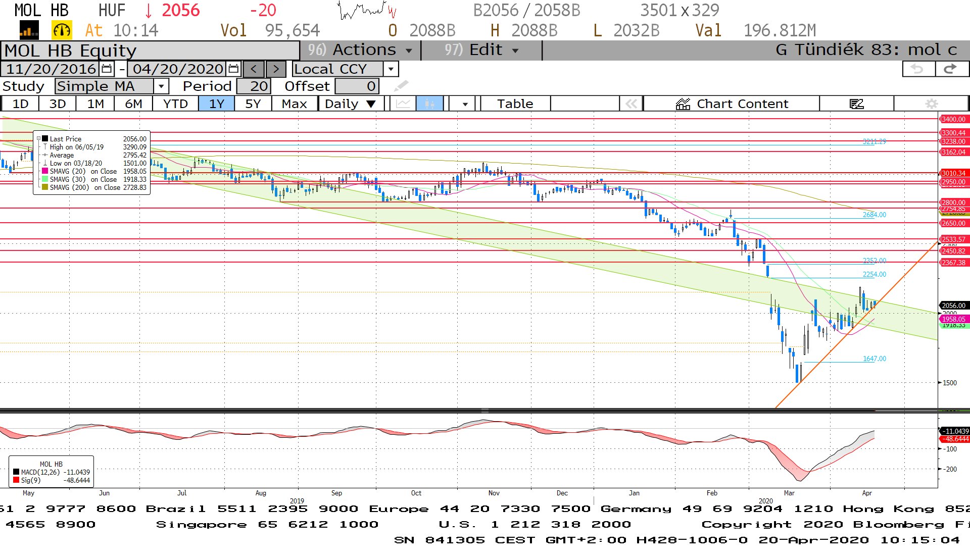Click the Nov month label on time axis
Image resolution: width=970 pixels, height=560 pixels.
click(x=494, y=493)
